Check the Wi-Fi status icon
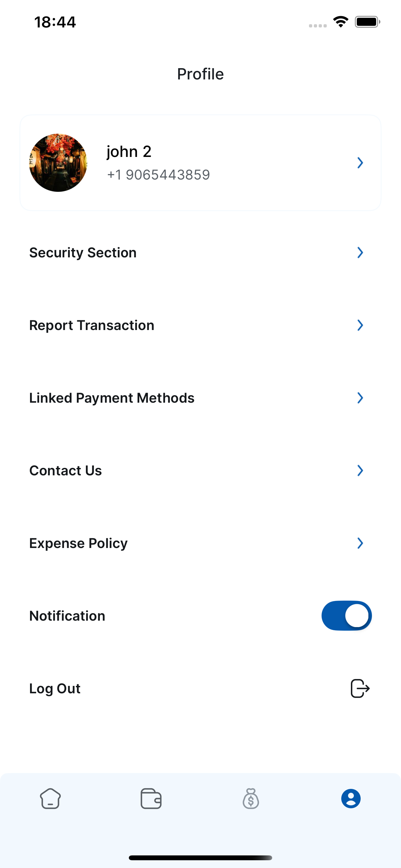The width and height of the screenshot is (401, 868). click(341, 22)
